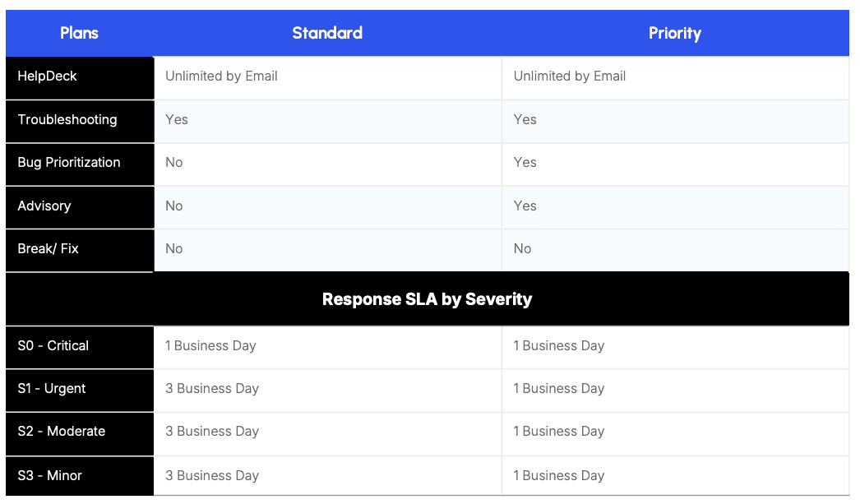
Task: Click Standard "1 Business Day" for S0 - Critical
Action: click(x=210, y=346)
